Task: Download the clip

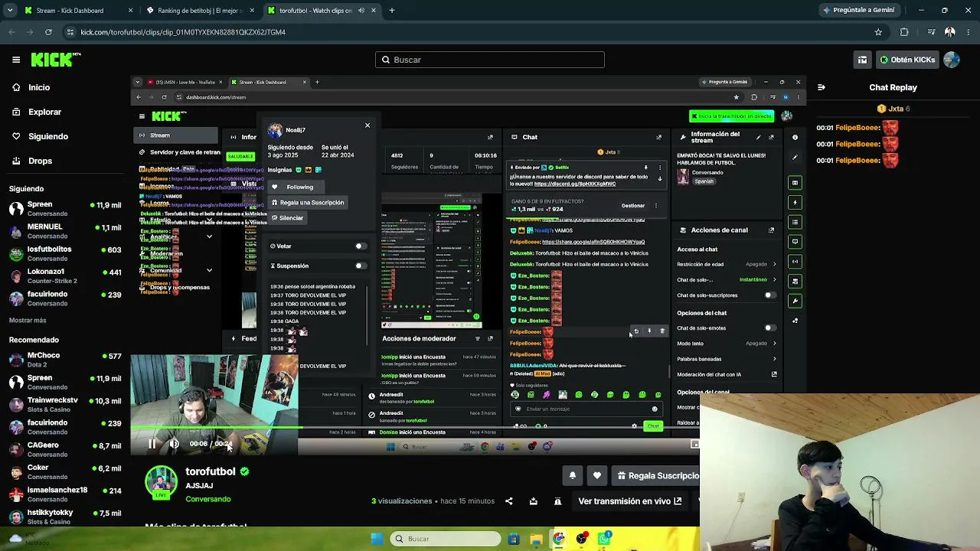Action: [x=533, y=501]
